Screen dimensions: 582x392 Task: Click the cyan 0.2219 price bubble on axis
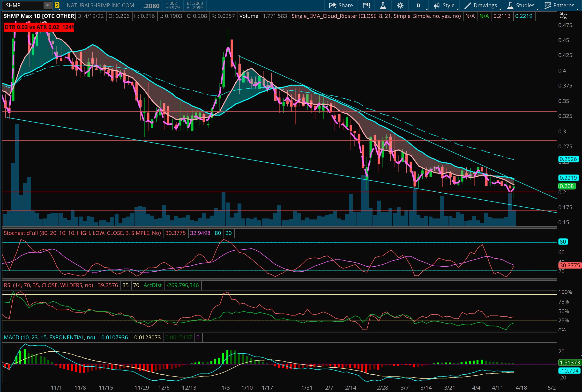point(568,178)
